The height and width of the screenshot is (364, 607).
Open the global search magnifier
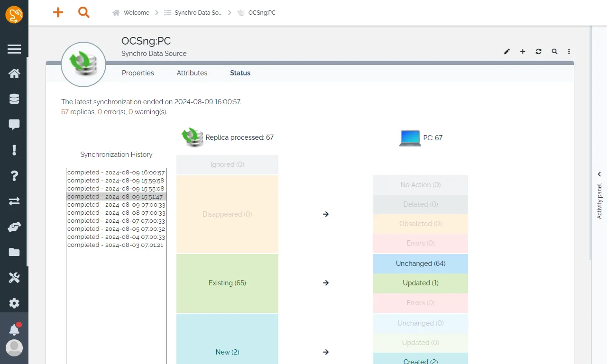click(84, 13)
